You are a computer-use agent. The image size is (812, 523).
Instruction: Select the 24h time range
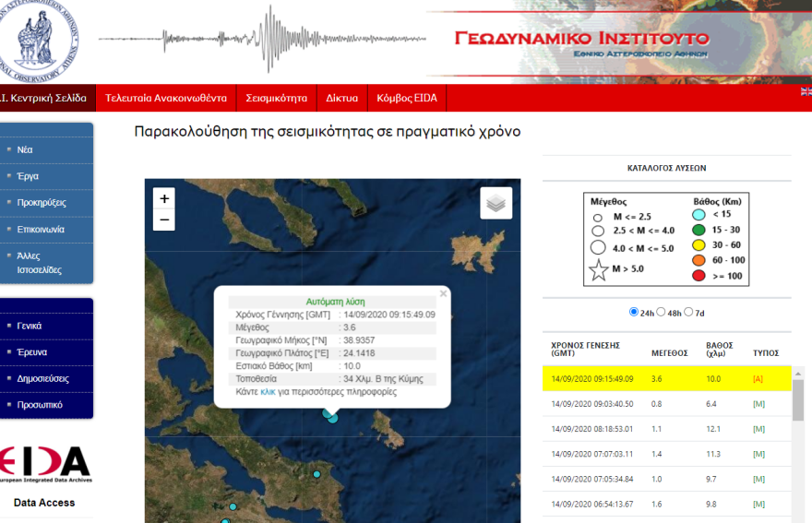click(633, 312)
